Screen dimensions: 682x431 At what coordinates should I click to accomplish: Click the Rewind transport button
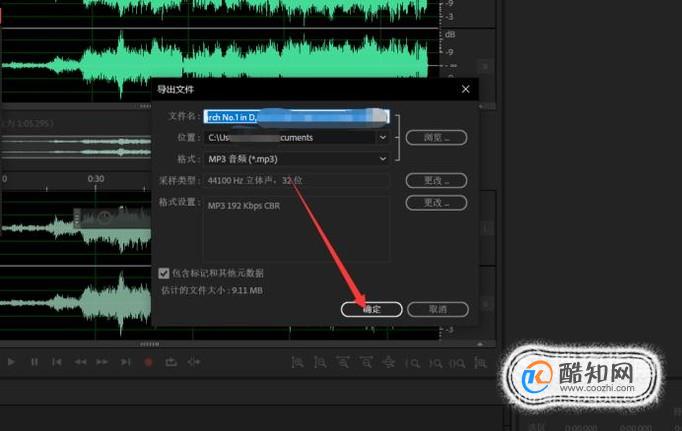pyautogui.click(x=80, y=362)
